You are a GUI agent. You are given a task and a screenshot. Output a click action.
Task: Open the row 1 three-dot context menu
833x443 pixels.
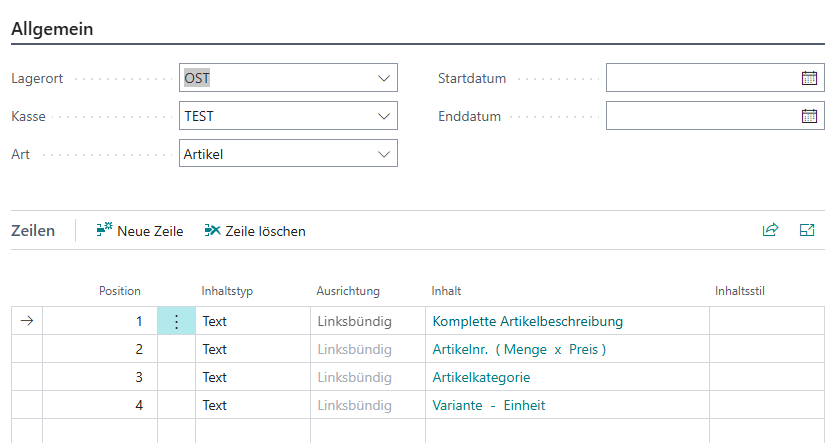tap(176, 321)
